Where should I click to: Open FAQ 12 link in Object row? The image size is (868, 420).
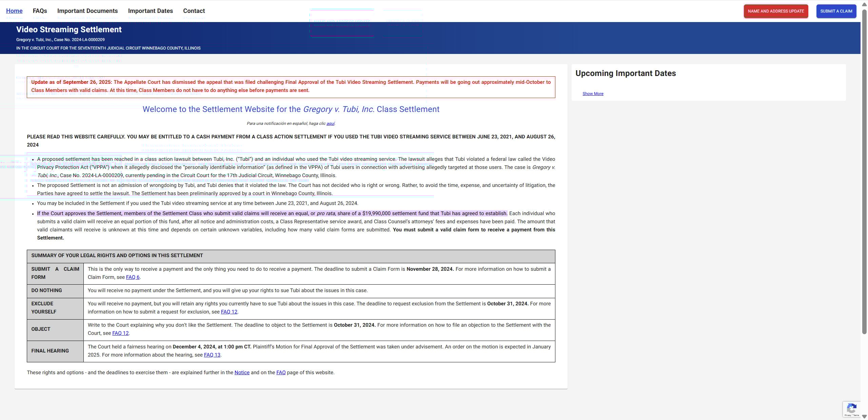point(120,333)
